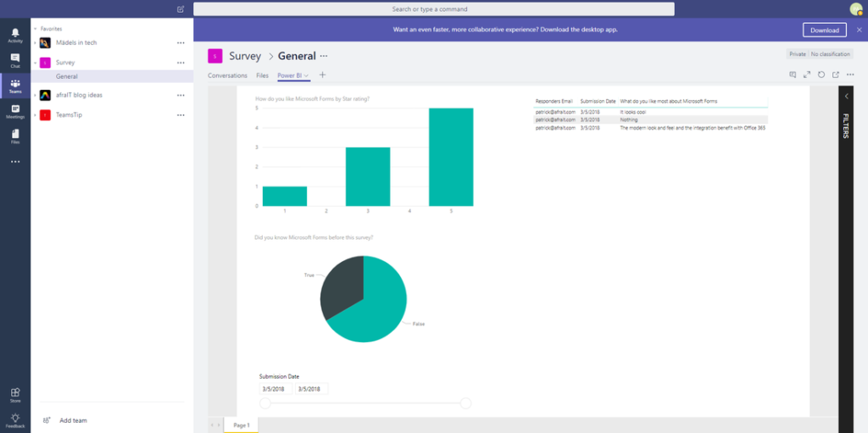This screenshot has height=433, width=868.
Task: Close the download desktop app banner
Action: click(x=859, y=30)
